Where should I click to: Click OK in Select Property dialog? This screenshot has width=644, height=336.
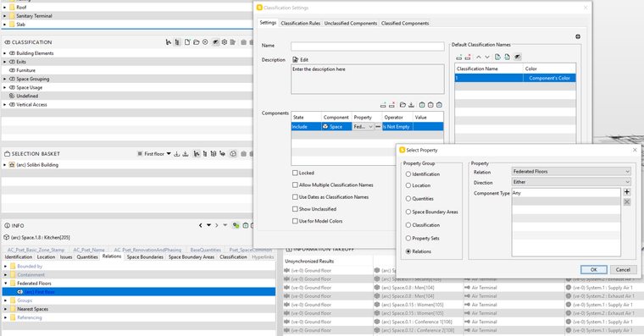[593, 269]
